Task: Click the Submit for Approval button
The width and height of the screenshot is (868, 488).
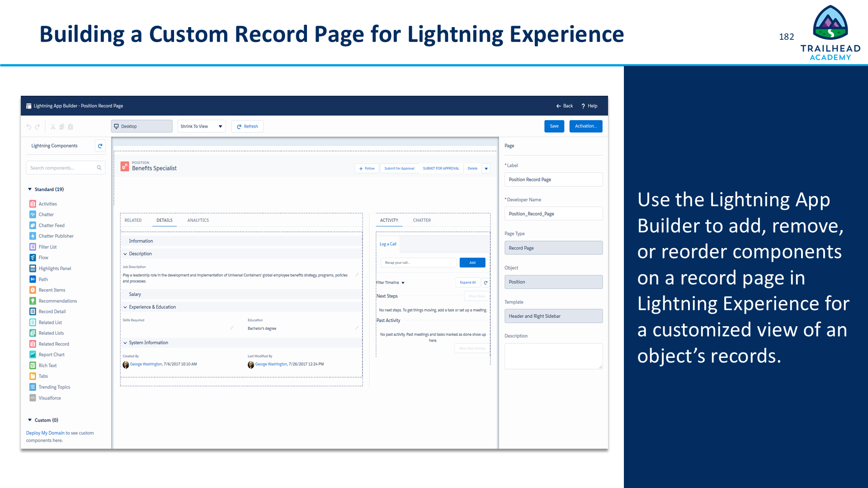Action: (x=399, y=169)
